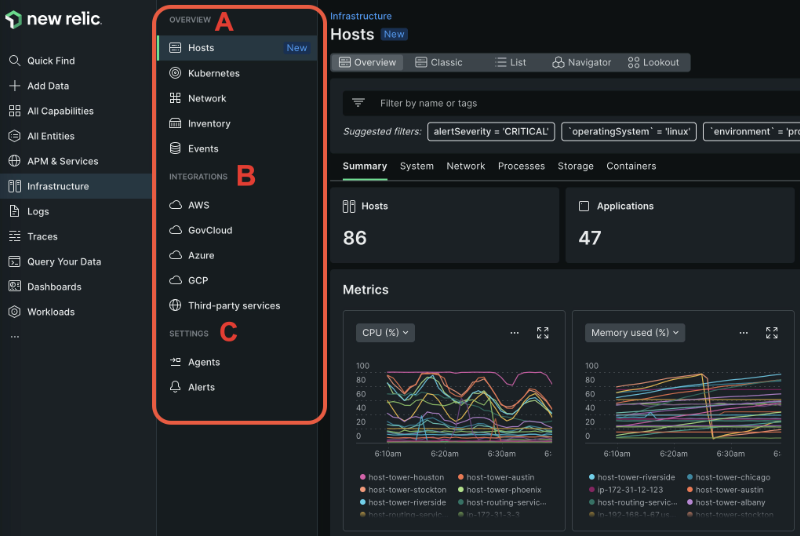
Task: Toggle host-tower-houston legend in CPU chart
Action: pyautogui.click(x=402, y=477)
